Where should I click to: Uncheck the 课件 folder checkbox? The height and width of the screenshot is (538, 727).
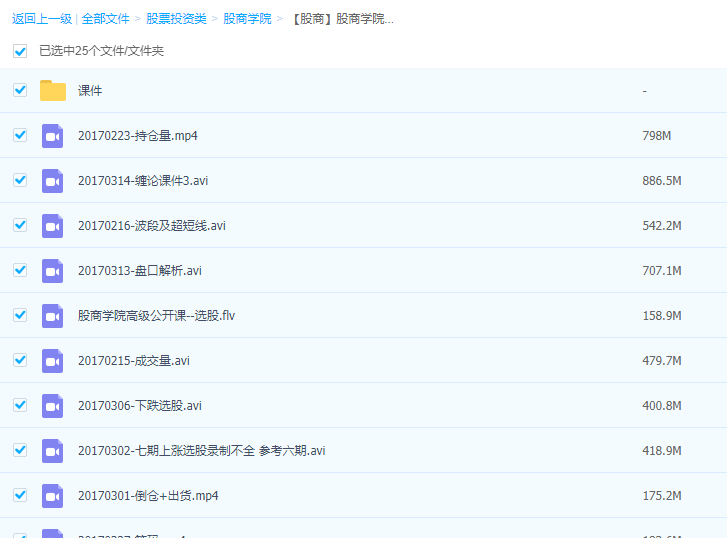[x=20, y=90]
